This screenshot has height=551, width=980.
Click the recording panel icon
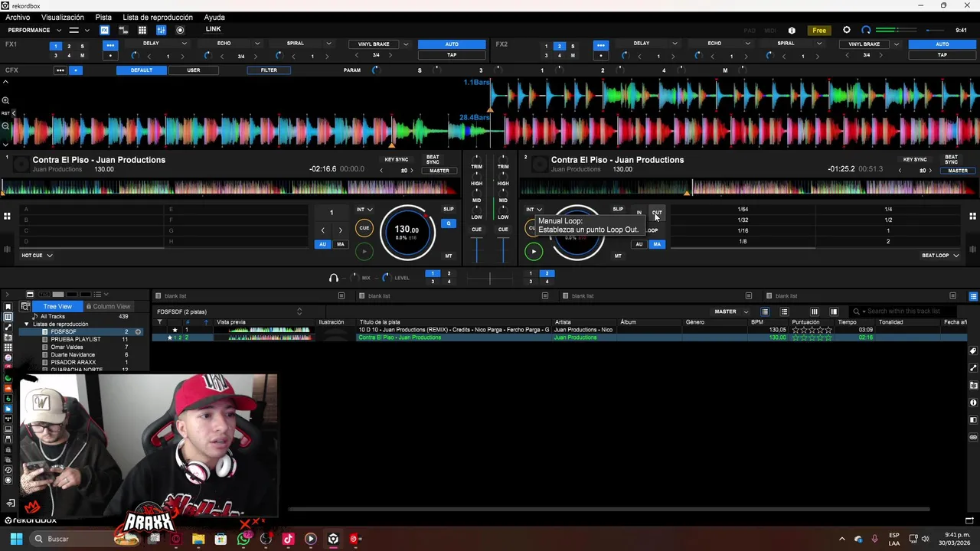pos(180,30)
